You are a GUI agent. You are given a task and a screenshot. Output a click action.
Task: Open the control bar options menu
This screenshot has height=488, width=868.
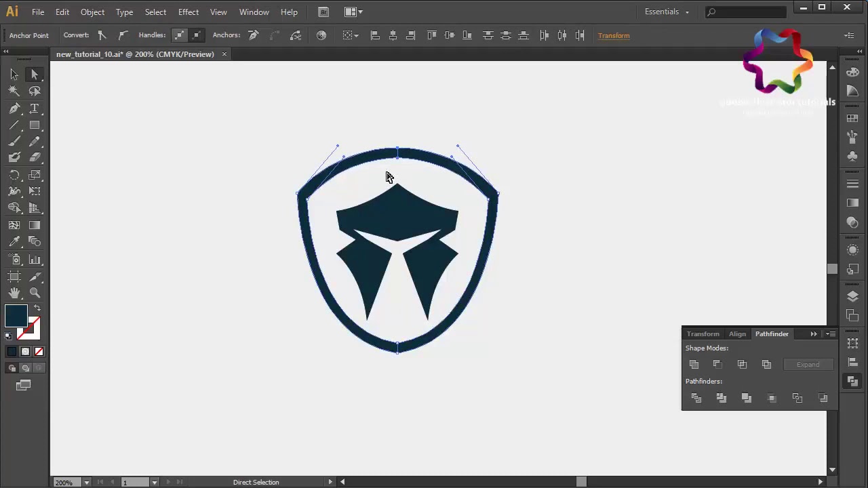pyautogui.click(x=850, y=35)
